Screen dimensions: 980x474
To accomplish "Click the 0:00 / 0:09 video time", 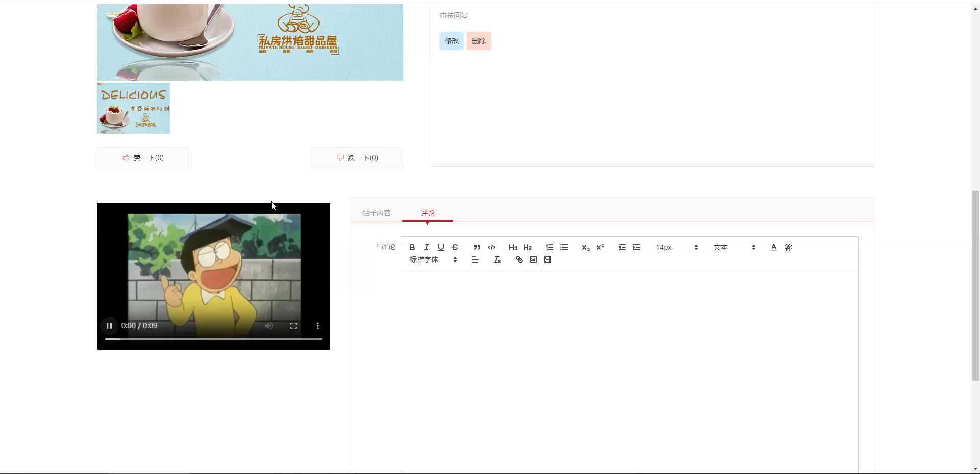I will click(139, 326).
